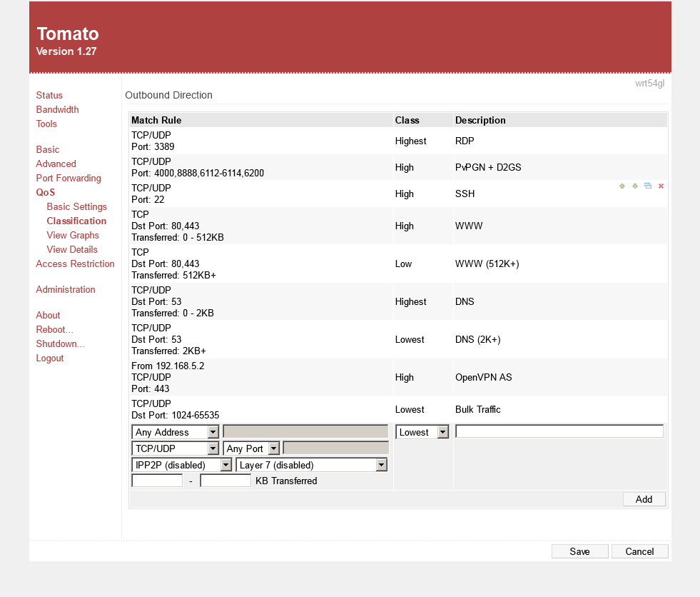This screenshot has width=700, height=597.
Task: Move the SSH rule down
Action: tap(635, 186)
